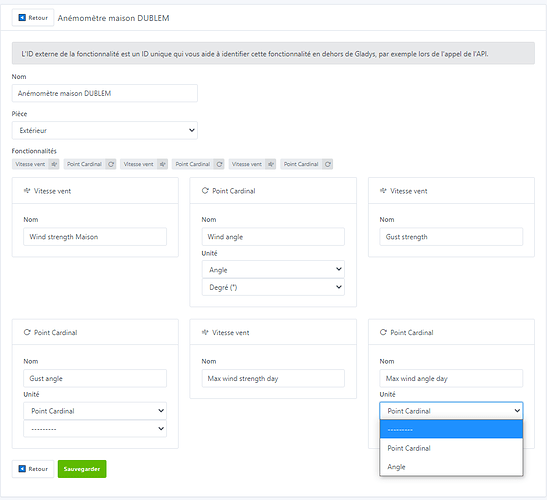Click the third Point Cardinal feature tag
547x500 pixels.
(x=306, y=164)
